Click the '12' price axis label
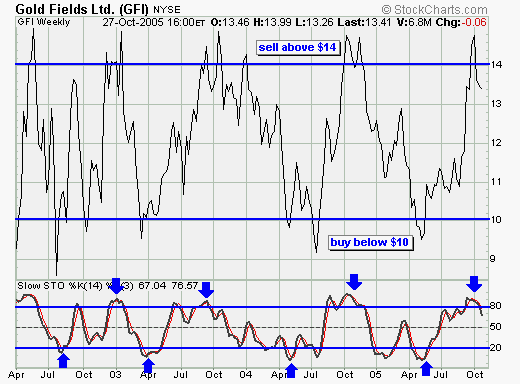This screenshot has width=520, height=384. (496, 143)
